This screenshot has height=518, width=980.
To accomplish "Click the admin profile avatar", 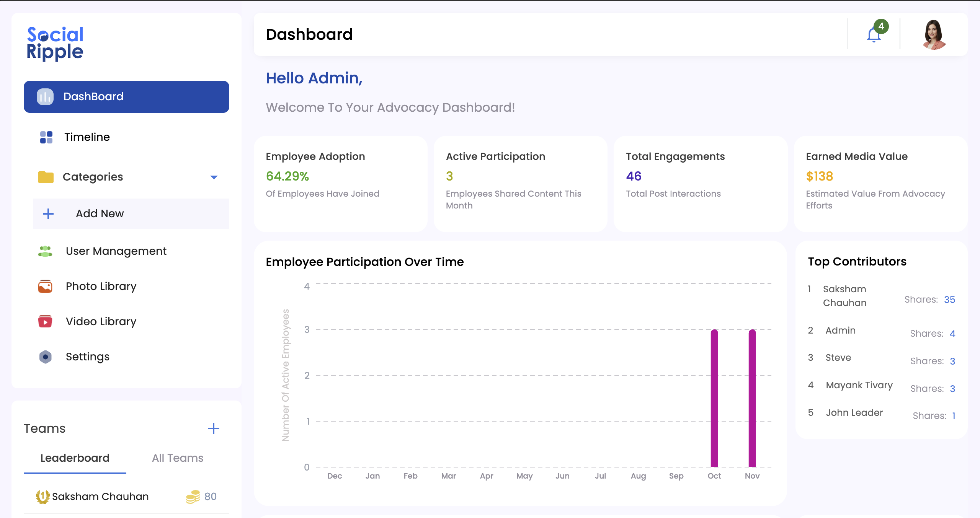I will pos(934,35).
